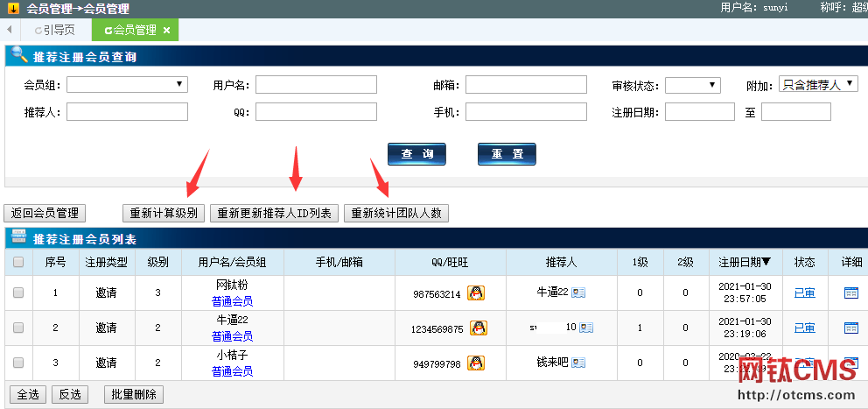Image resolution: width=868 pixels, height=409 pixels.
Task: Sort by 注册日期 column header
Action: click(x=745, y=262)
